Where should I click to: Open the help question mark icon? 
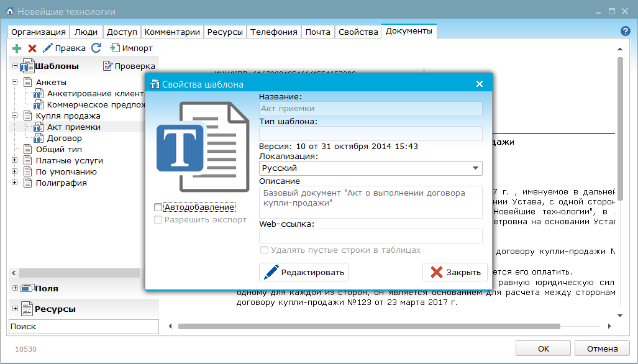pyautogui.click(x=626, y=31)
